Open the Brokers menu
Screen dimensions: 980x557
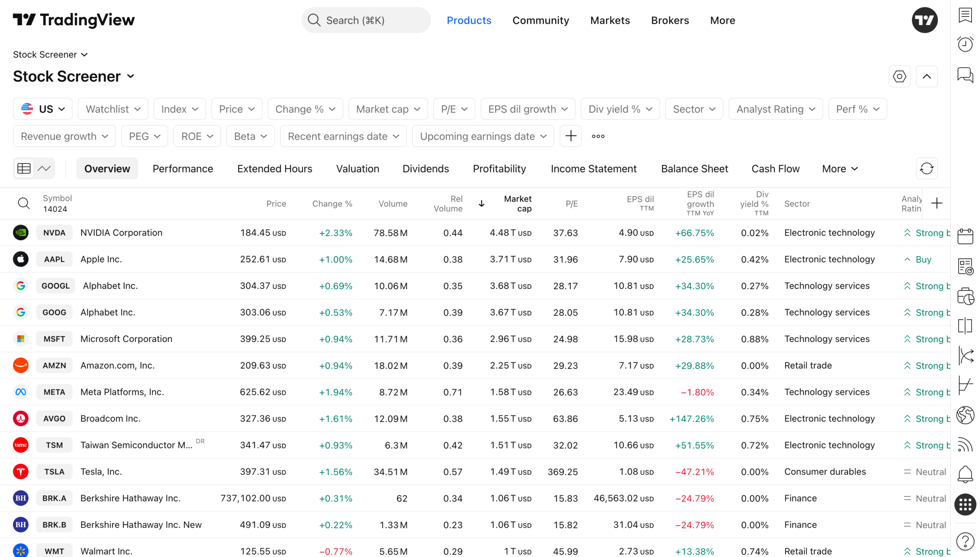pyautogui.click(x=670, y=20)
